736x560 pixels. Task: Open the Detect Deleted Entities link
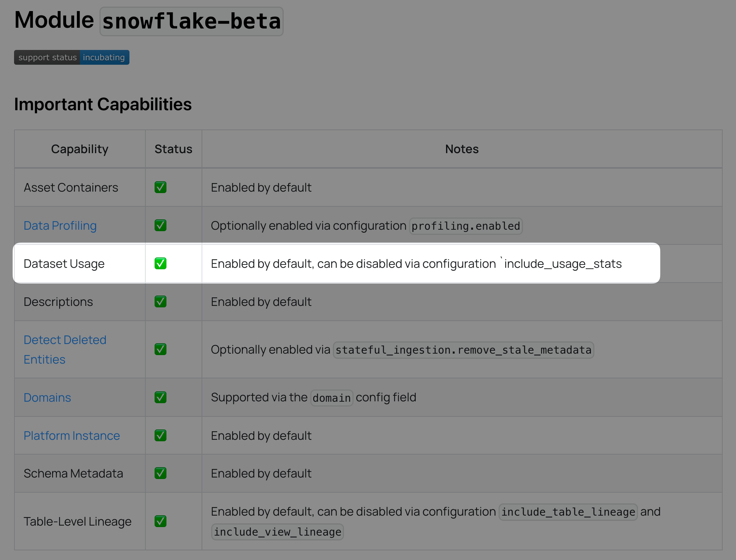point(65,349)
